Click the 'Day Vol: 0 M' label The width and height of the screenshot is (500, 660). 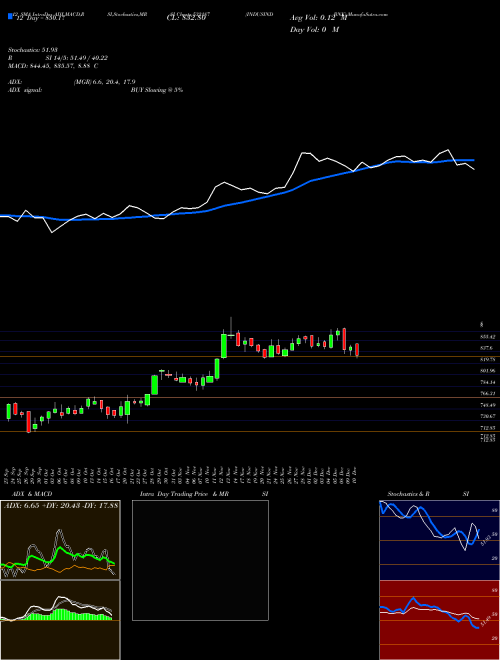(x=314, y=30)
